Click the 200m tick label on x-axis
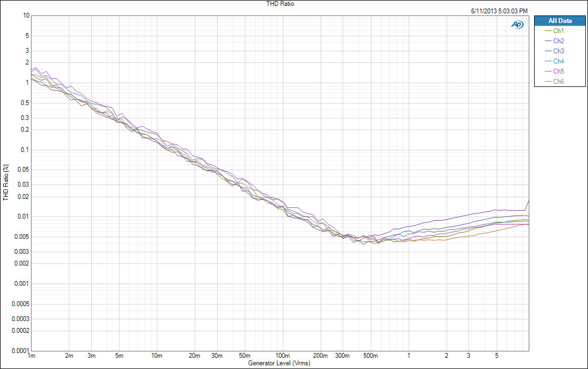This screenshot has height=369, width=588. (x=321, y=356)
